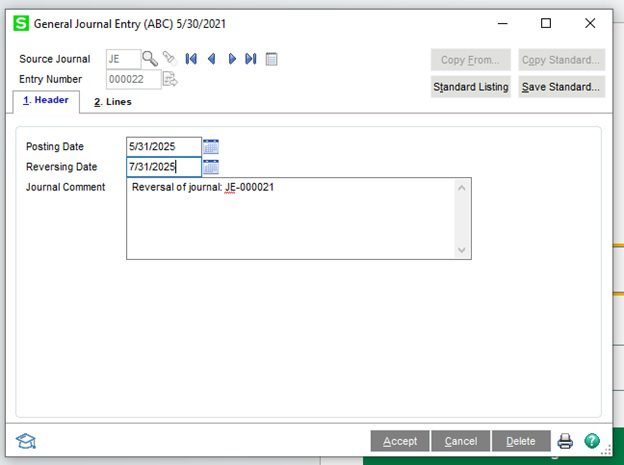The width and height of the screenshot is (624, 465).
Task: Open the Posting Date calendar picker
Action: pos(211,146)
